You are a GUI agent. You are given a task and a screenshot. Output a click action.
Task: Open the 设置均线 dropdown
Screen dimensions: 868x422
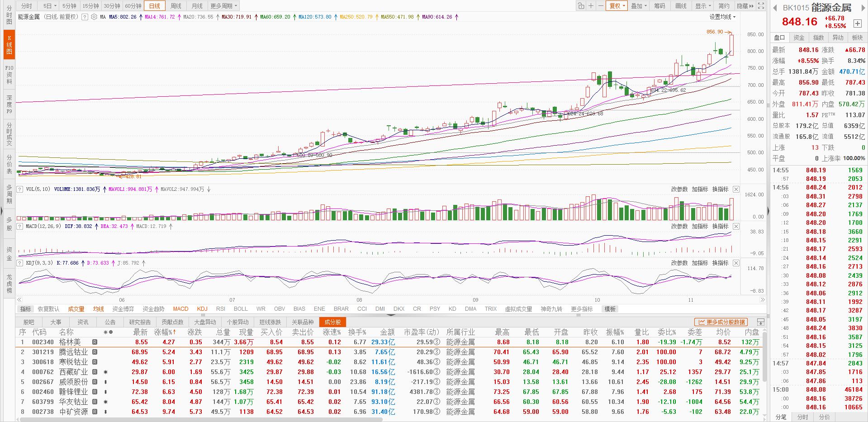click(x=722, y=17)
